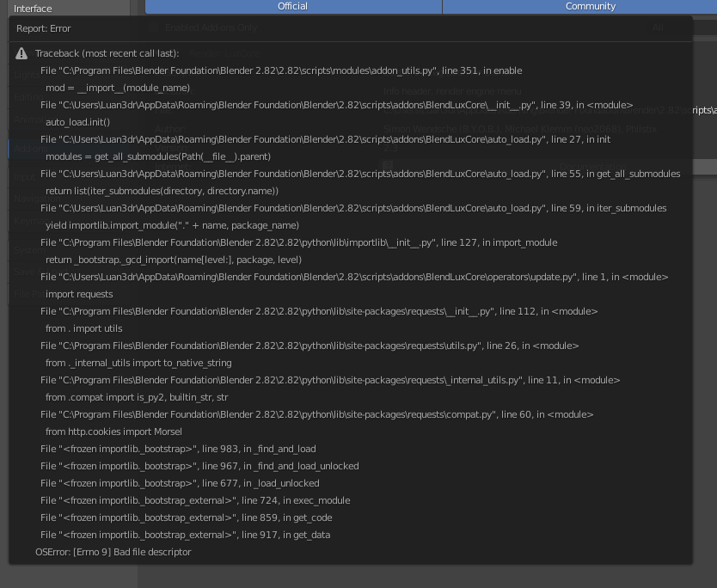Click the addon_utils.py line 351 entry

click(x=280, y=70)
